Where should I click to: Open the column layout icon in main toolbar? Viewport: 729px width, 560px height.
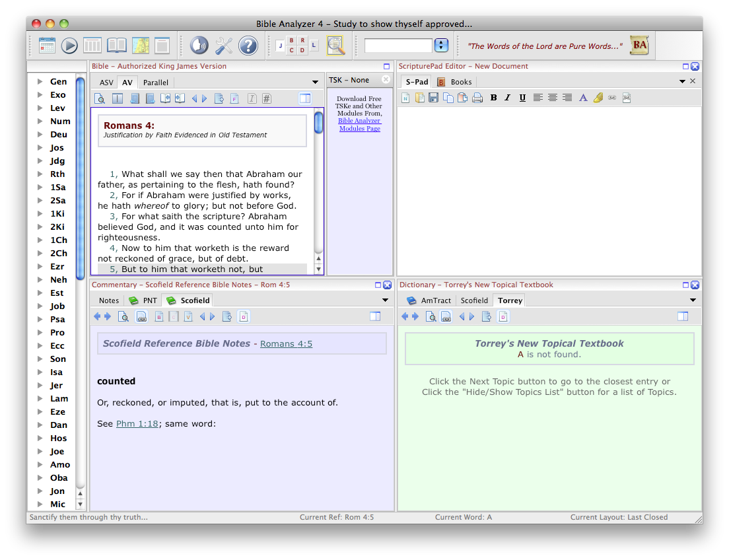92,46
